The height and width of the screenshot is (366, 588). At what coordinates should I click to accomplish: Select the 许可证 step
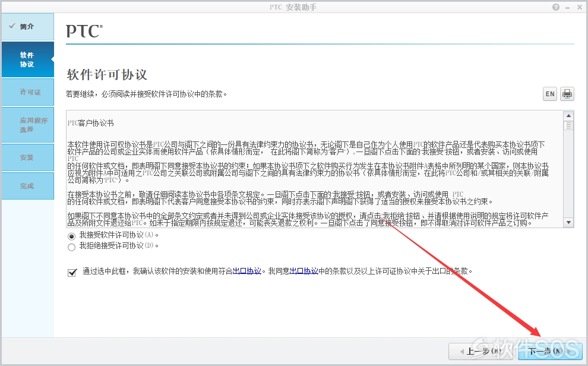pos(28,92)
